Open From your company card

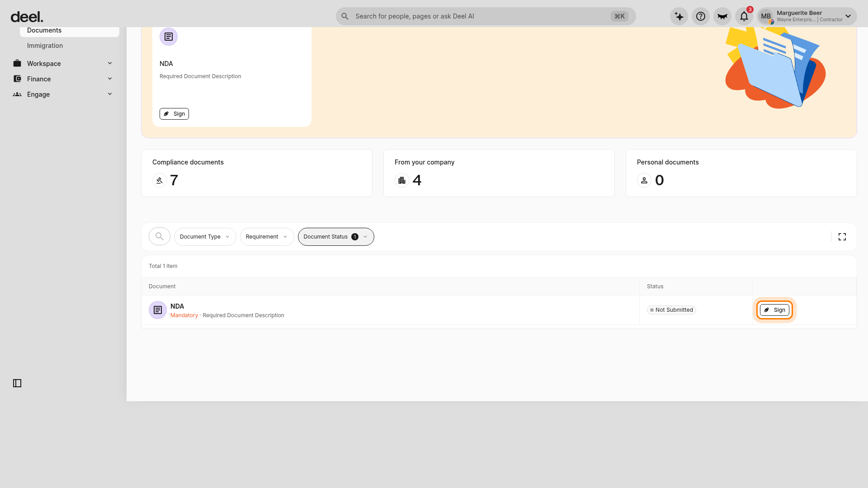pos(499,173)
